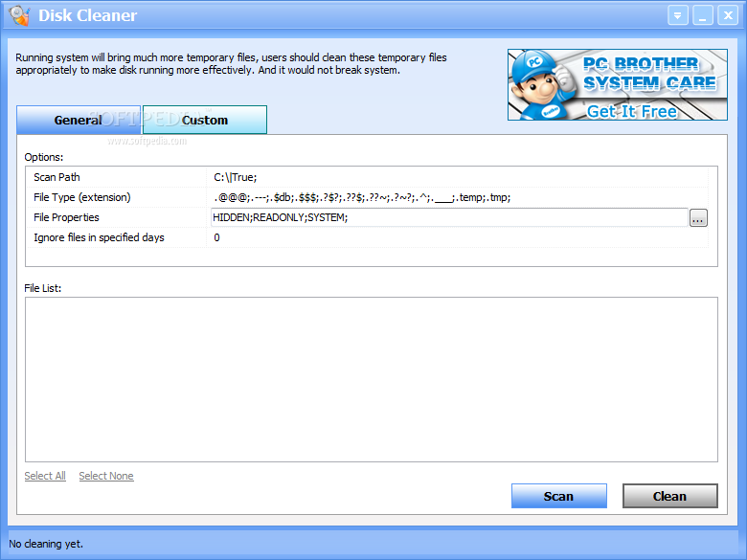Screen dimensions: 747x560
Task: Click the ignore days value 0
Action: pos(216,237)
